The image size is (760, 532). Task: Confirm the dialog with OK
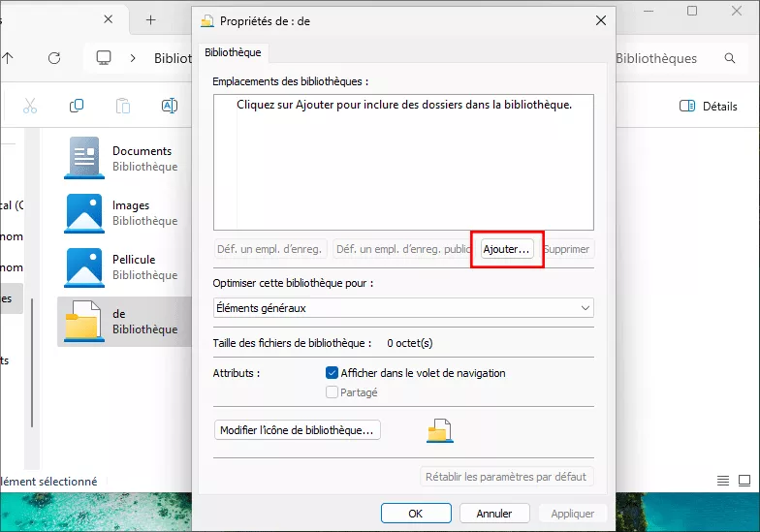tap(416, 514)
